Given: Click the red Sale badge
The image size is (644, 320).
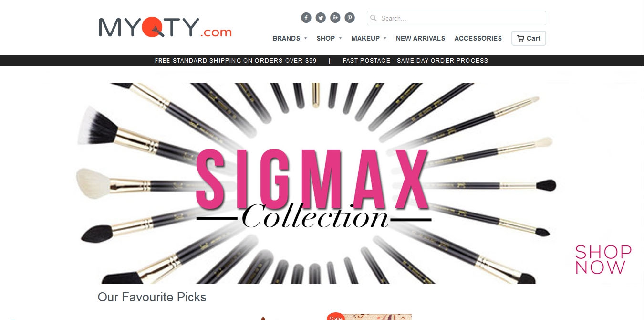Looking at the screenshot, I should pos(336,317).
